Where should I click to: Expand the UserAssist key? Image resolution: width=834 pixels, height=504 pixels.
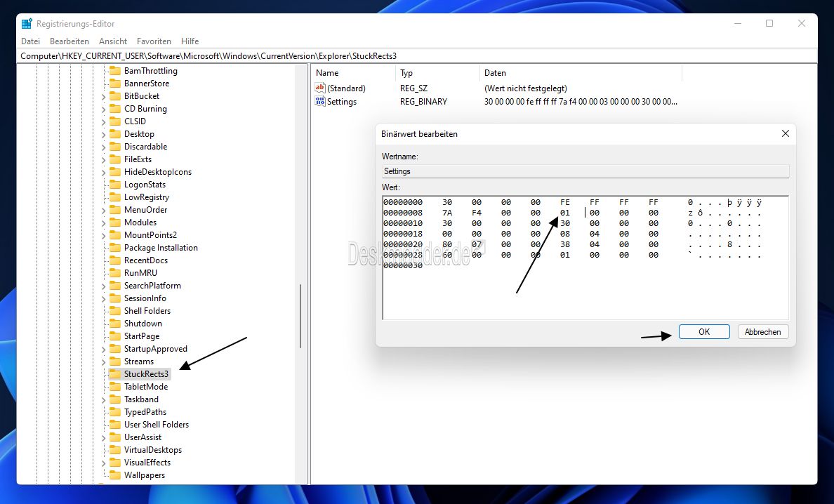point(103,437)
